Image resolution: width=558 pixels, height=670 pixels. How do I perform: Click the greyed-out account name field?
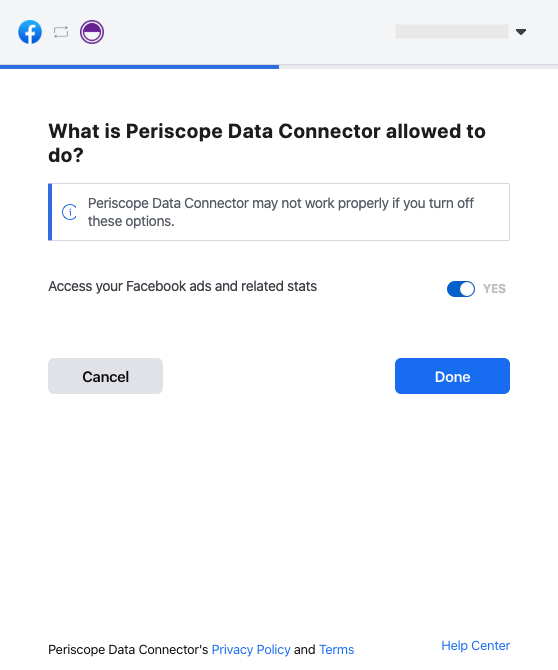point(452,32)
